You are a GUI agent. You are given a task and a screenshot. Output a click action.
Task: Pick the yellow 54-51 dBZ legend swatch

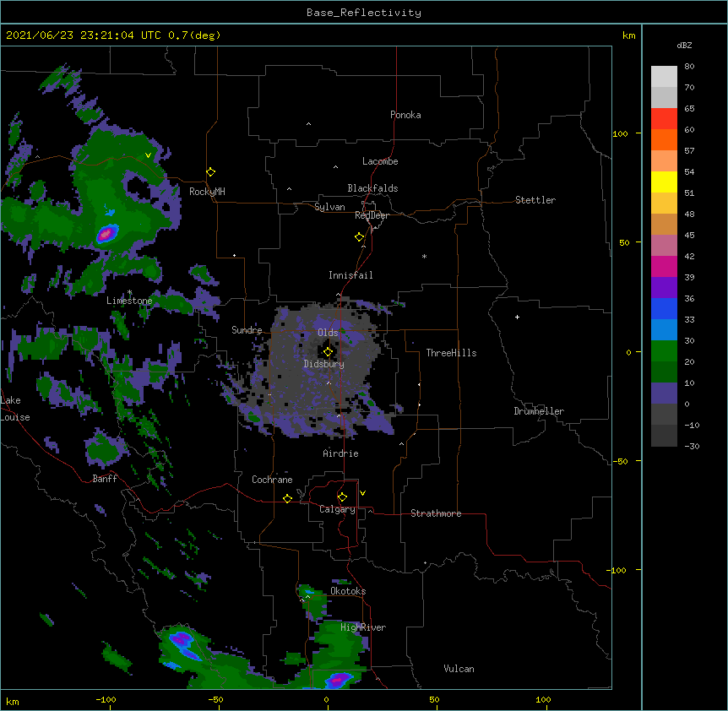[x=664, y=182]
